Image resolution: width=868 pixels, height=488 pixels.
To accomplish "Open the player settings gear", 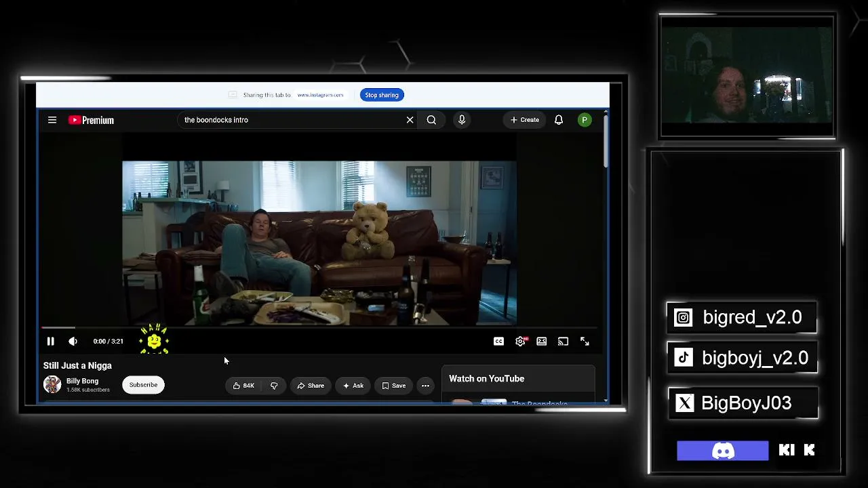I will click(520, 342).
